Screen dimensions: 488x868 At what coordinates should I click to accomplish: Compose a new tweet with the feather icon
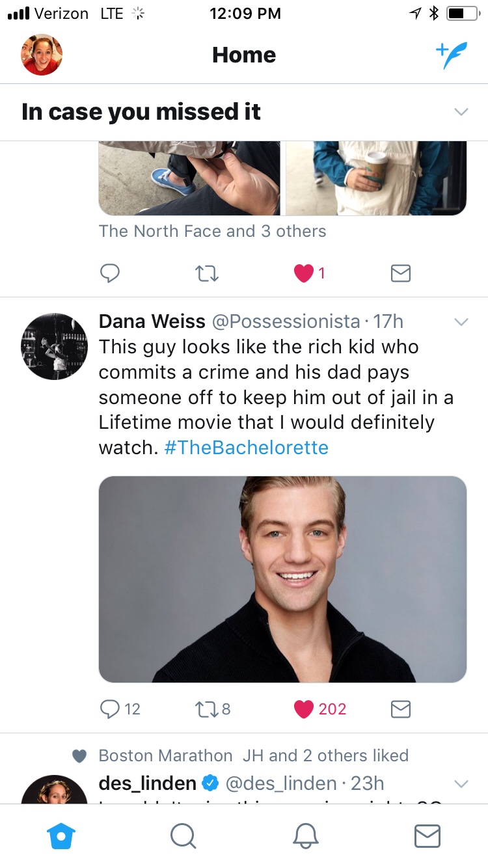[x=451, y=55]
